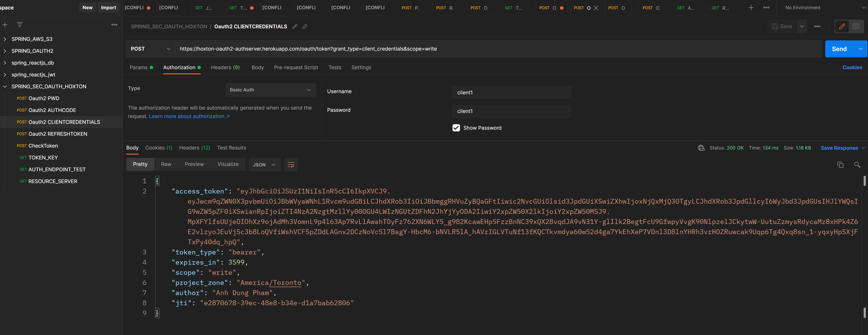Screen dimensions: 868x335
Task: Open search in response body
Action: tap(857, 165)
